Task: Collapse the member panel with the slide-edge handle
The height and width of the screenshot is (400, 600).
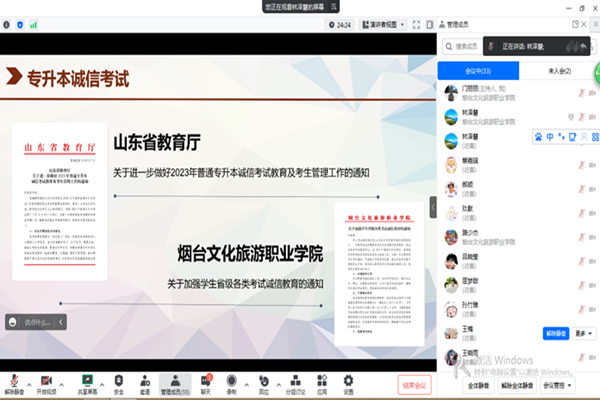Action: tap(433, 207)
